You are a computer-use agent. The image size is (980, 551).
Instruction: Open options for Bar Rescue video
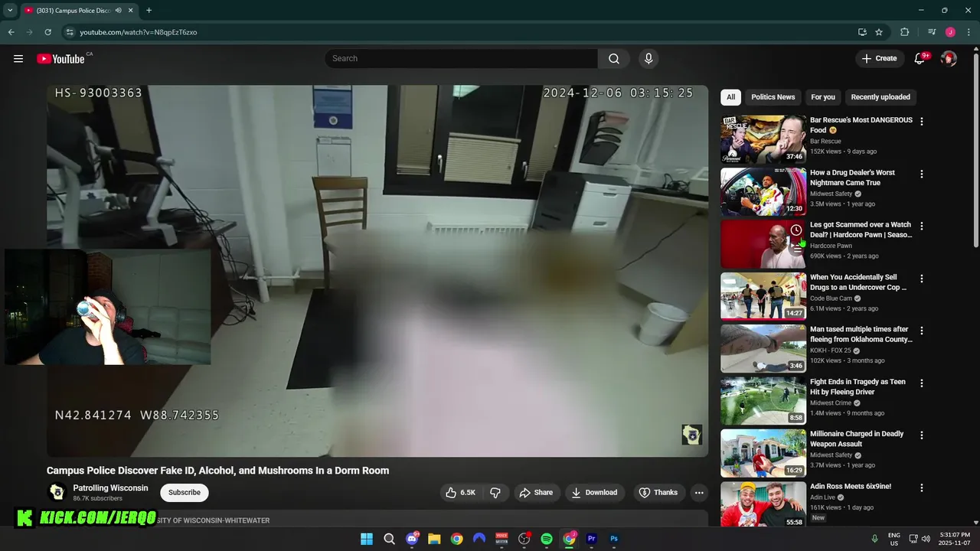tap(922, 122)
